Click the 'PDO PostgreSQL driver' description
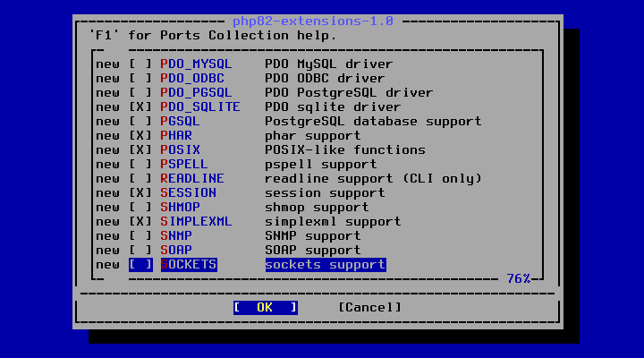 click(x=349, y=93)
